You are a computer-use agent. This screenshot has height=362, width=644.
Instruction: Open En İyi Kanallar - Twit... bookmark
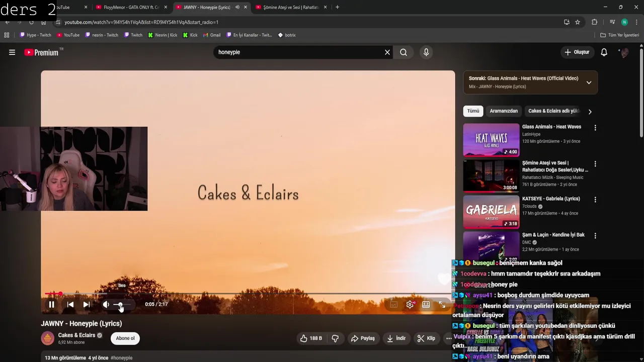[249, 35]
